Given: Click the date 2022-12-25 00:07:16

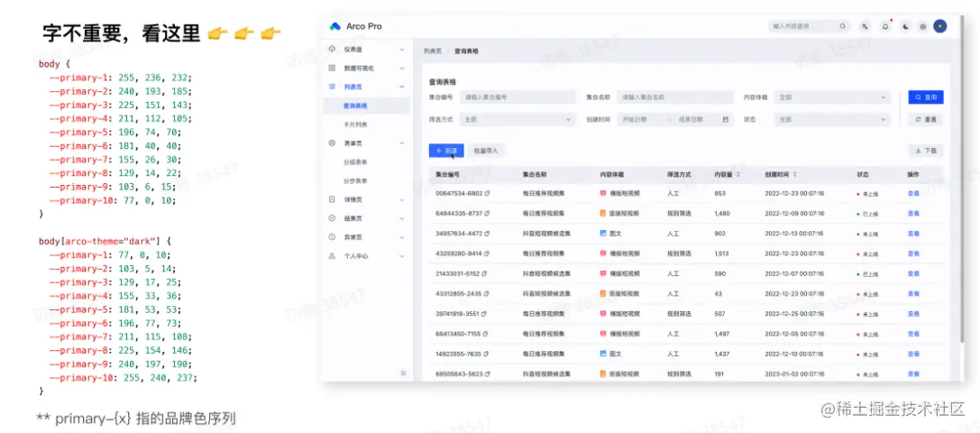Looking at the screenshot, I should tap(793, 314).
